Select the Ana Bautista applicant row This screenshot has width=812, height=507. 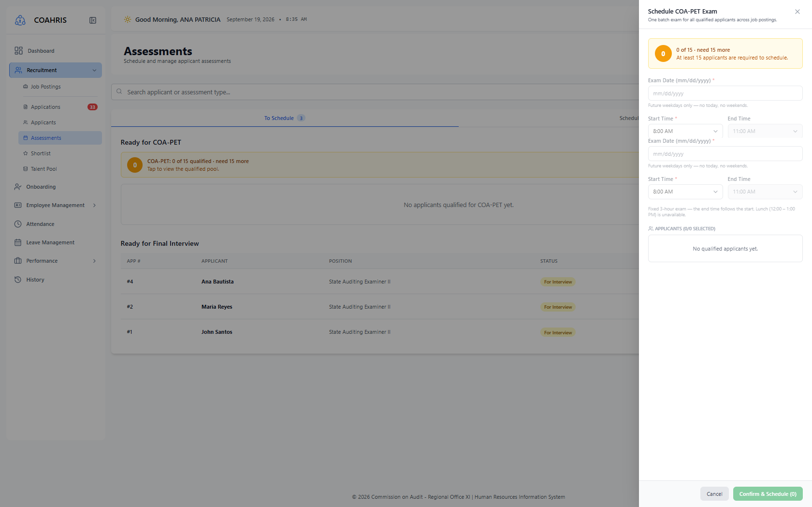click(380, 282)
